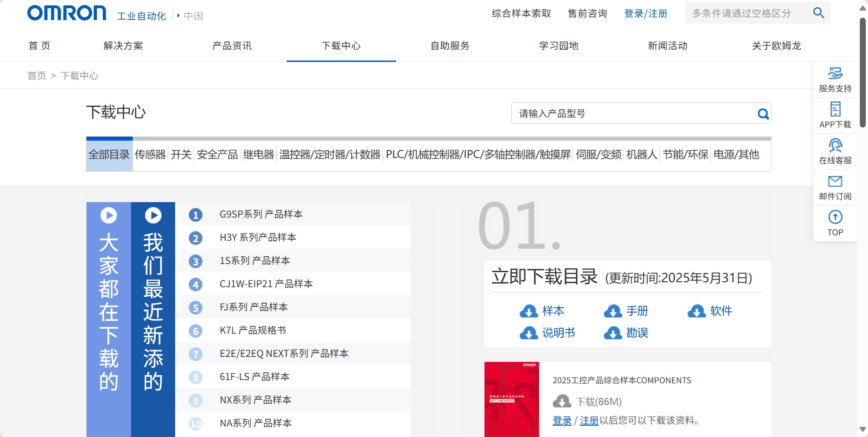
Task: Click the 2025 catalog red cover thumbnail
Action: (x=511, y=399)
